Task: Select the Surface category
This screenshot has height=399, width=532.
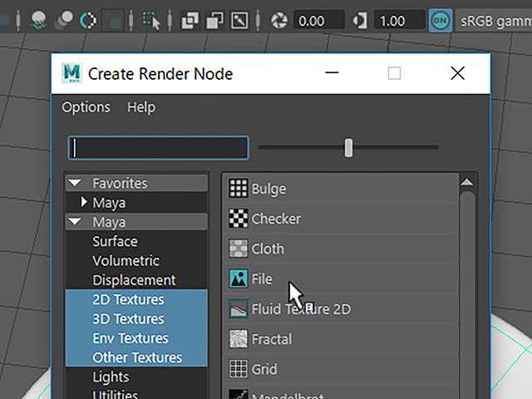Action: [136, 241]
